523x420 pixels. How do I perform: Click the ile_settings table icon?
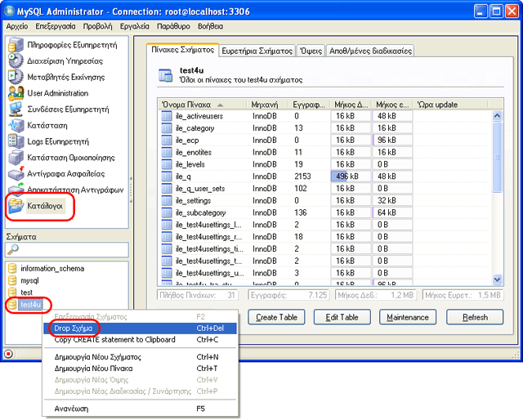167,200
